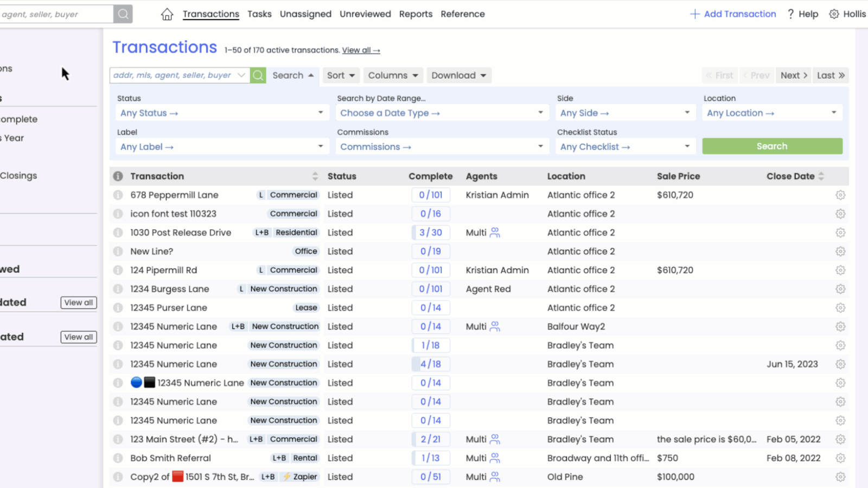This screenshot has width=868, height=488.
Task: Open the Any Checklist dropdown
Action: pos(625,147)
